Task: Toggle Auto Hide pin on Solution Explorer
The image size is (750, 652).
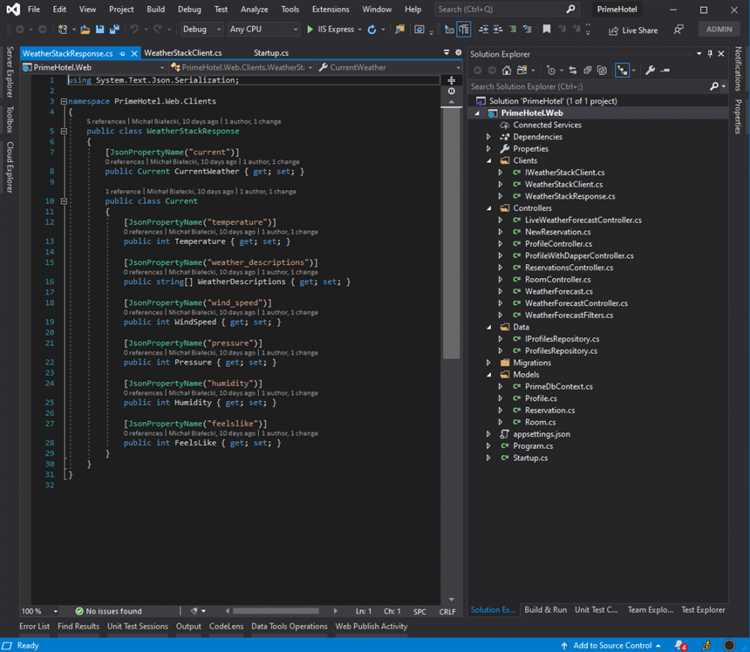Action: pos(710,54)
